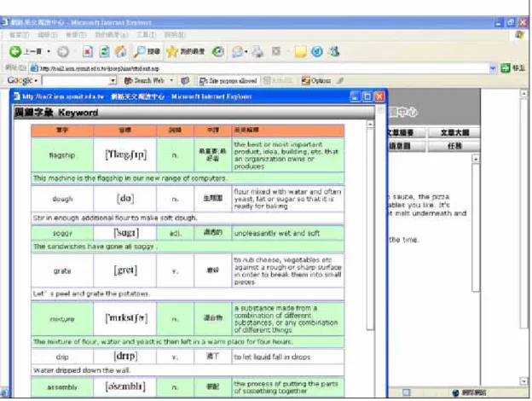Image resolution: width=532 pixels, height=401 pixels.
Task: Click the Edit page icon after Print
Action: [276, 51]
